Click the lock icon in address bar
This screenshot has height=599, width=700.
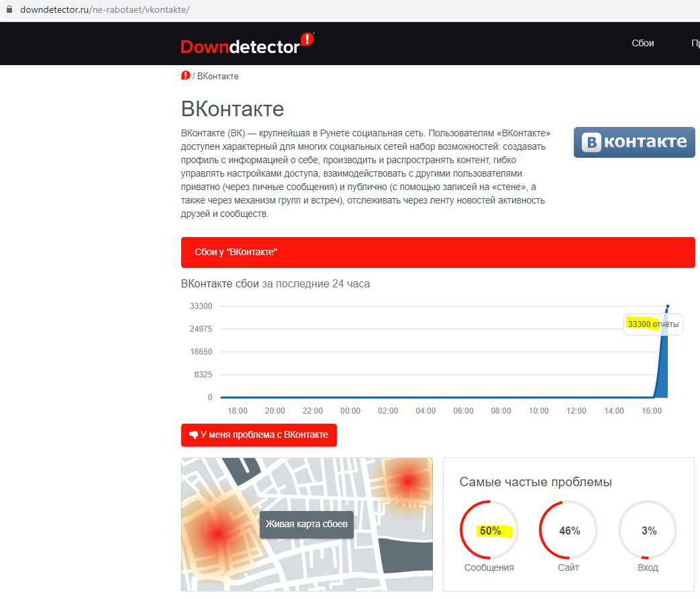pyautogui.click(x=9, y=9)
